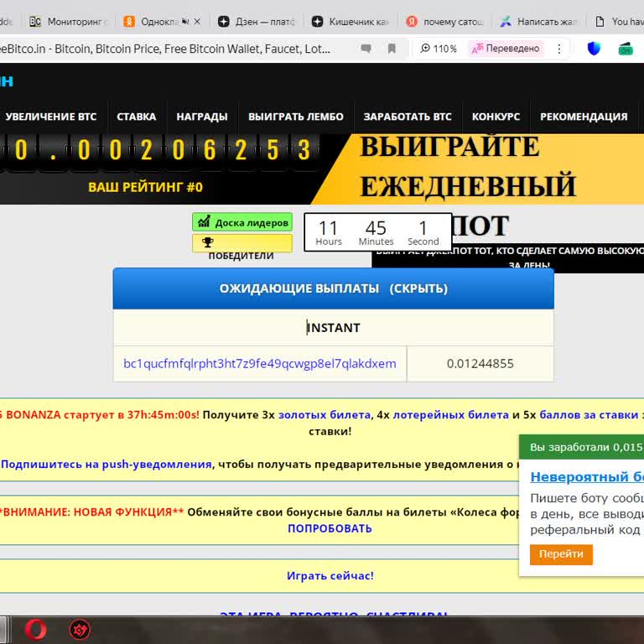Click the green ON extension icon
This screenshot has width=644, height=644.
coord(625,49)
